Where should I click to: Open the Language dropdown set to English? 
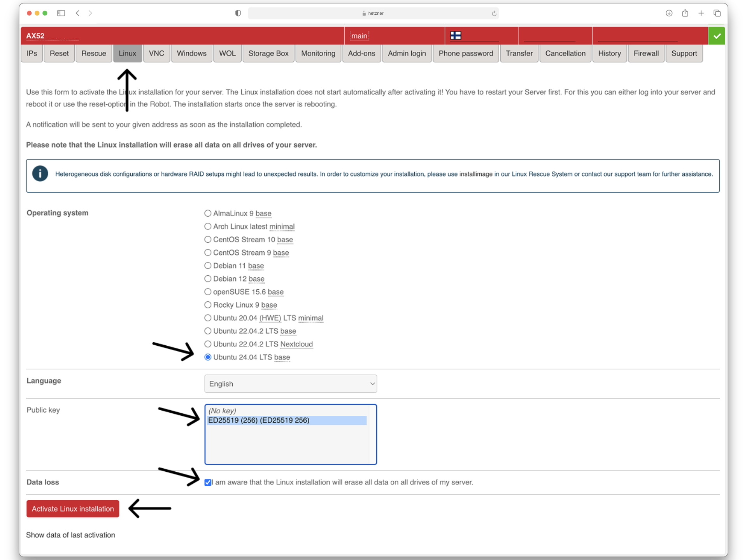(290, 383)
